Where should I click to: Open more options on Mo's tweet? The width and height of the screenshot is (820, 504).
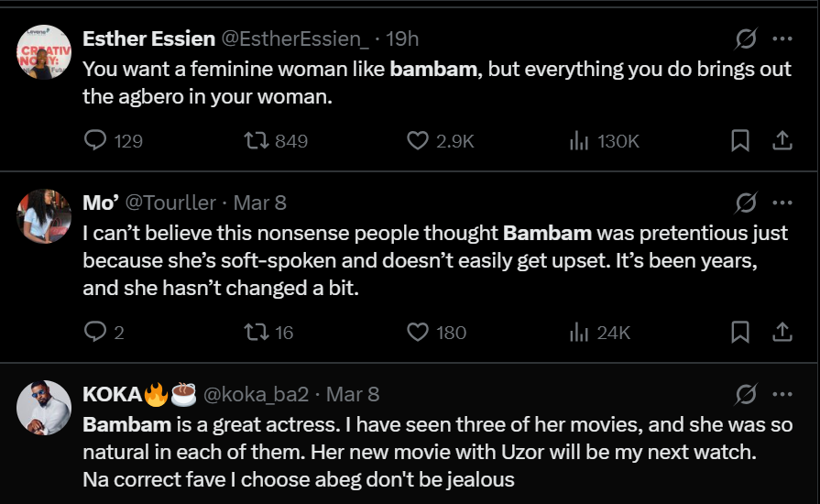782,202
